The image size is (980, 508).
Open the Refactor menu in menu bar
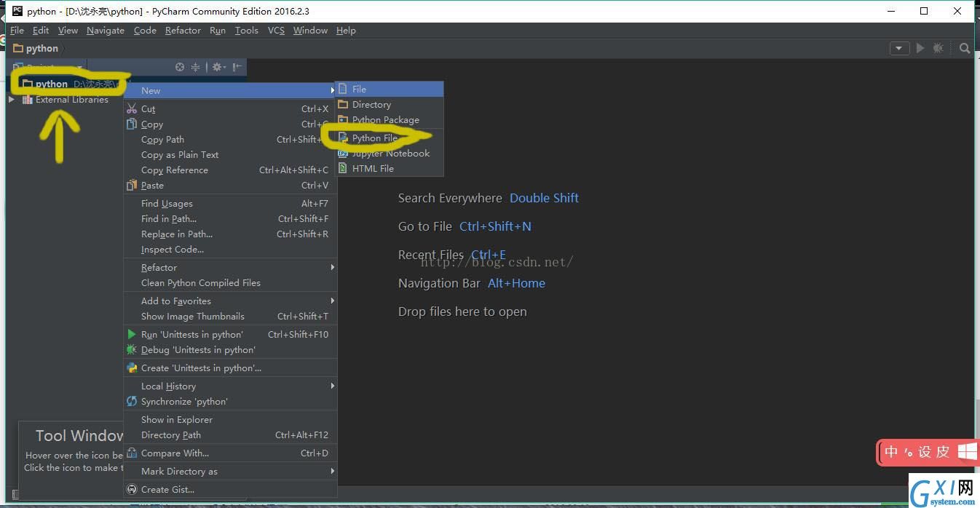click(183, 30)
